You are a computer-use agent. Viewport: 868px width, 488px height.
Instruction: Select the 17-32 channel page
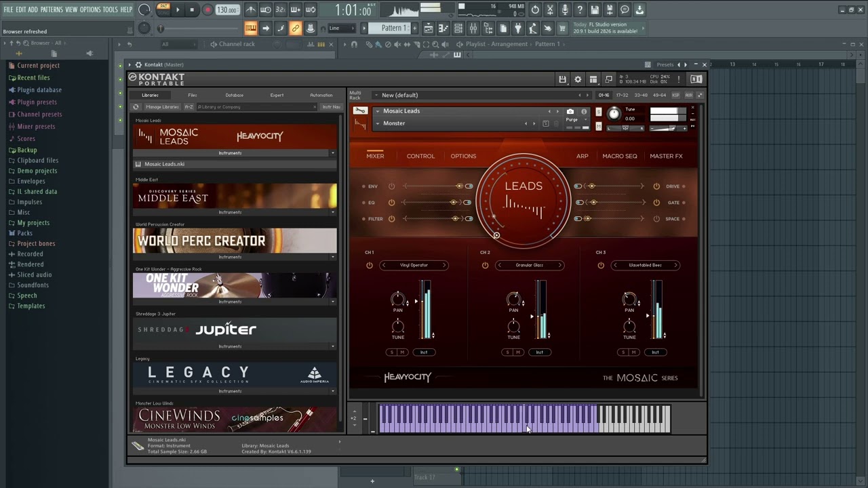coord(622,95)
